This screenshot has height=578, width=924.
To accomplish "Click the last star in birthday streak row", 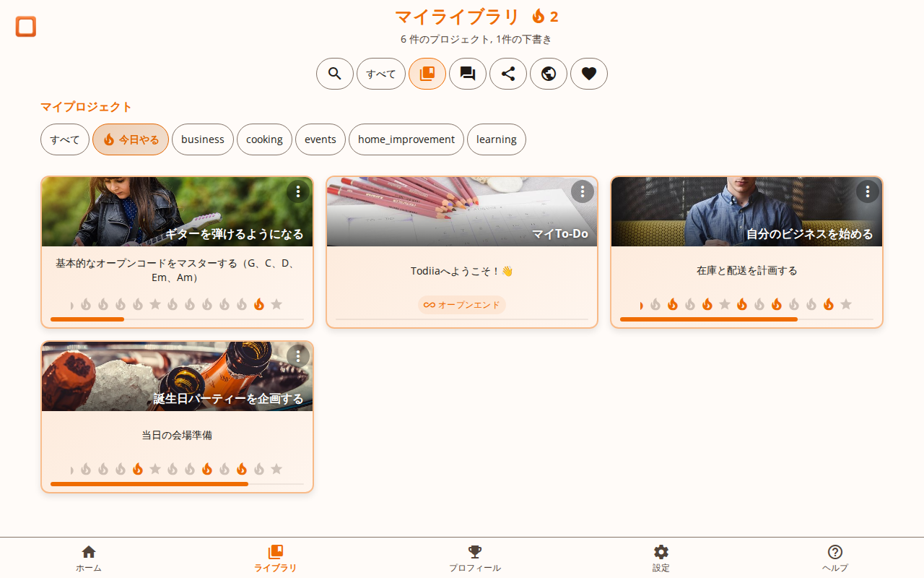I will tap(276, 469).
